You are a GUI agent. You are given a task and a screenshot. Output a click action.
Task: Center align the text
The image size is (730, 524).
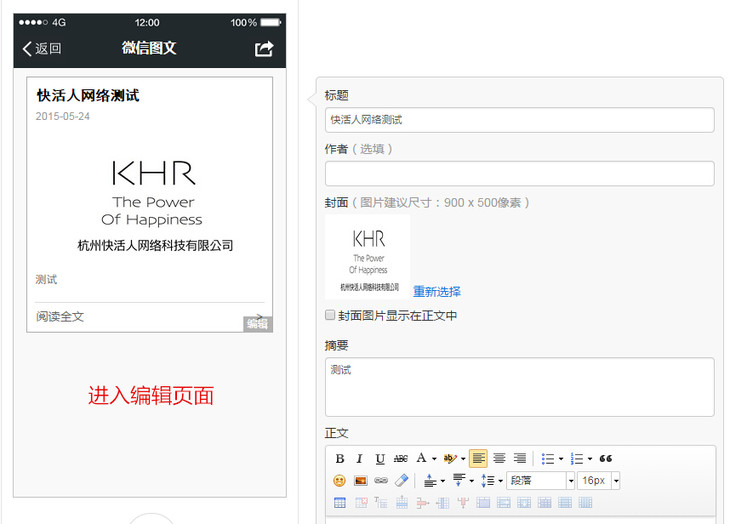[499, 459]
